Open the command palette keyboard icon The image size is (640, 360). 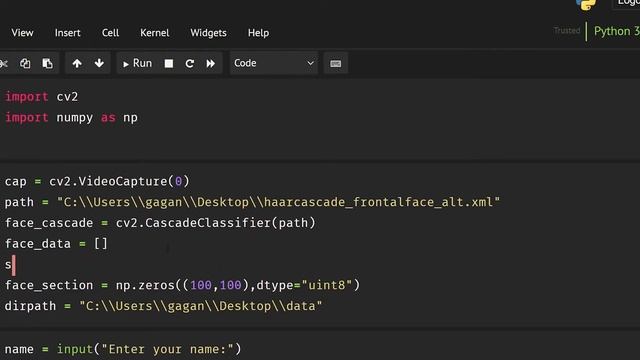click(x=336, y=64)
